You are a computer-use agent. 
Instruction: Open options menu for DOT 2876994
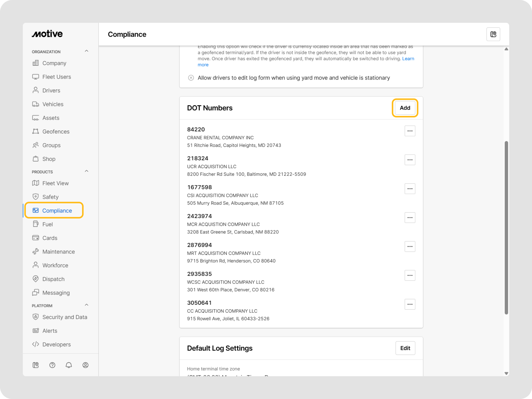(x=410, y=246)
